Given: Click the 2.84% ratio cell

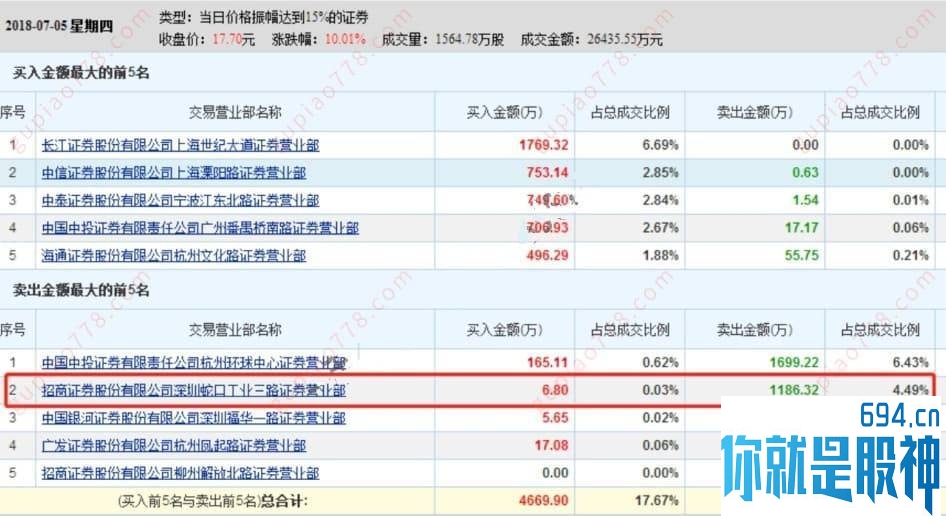Looking at the screenshot, I should click(660, 200).
